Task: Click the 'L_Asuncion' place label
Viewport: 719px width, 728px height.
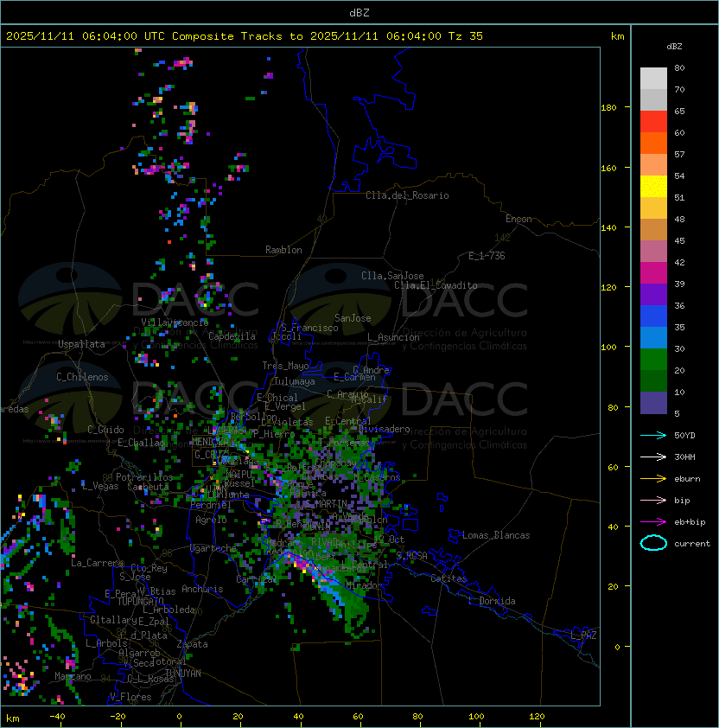Action: coord(393,337)
